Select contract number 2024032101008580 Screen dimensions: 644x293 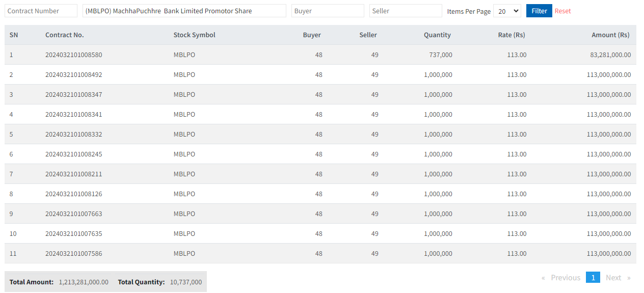point(73,55)
